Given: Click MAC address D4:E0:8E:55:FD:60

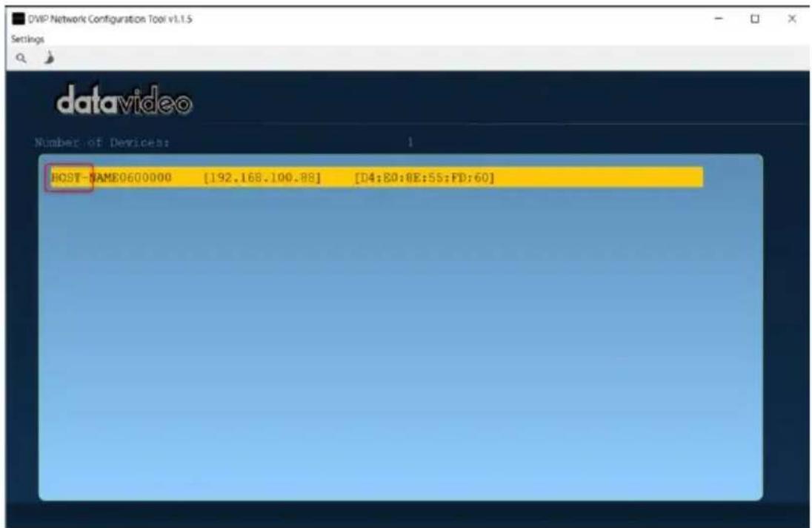Looking at the screenshot, I should [x=424, y=178].
